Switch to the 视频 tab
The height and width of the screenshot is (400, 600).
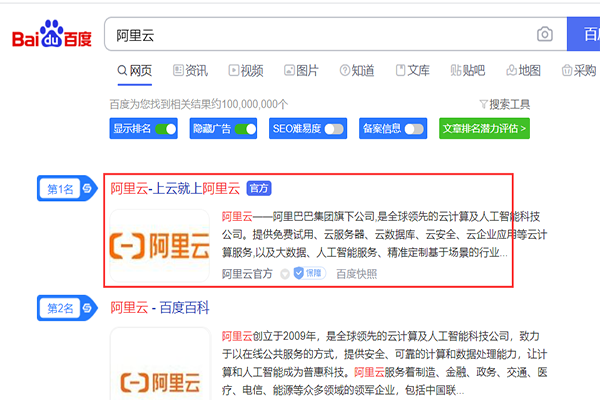246,71
